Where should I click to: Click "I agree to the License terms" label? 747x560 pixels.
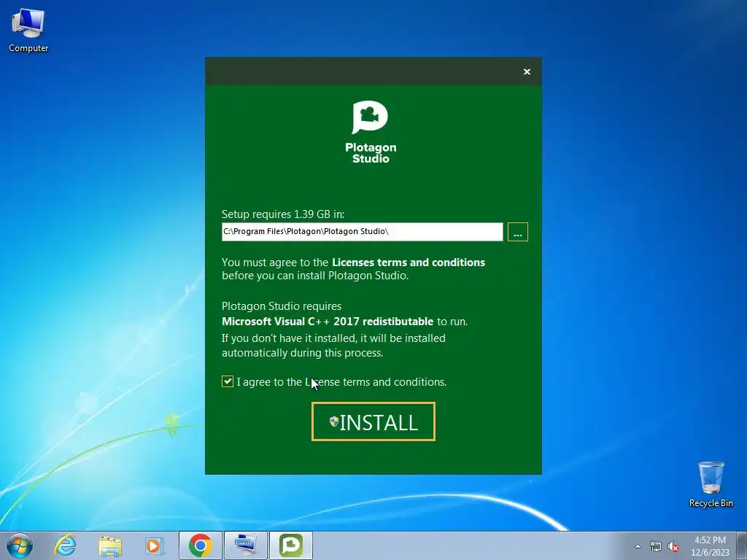tap(341, 382)
